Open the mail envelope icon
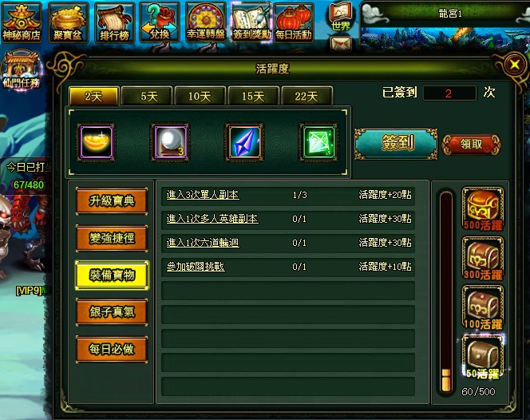 pos(341,44)
